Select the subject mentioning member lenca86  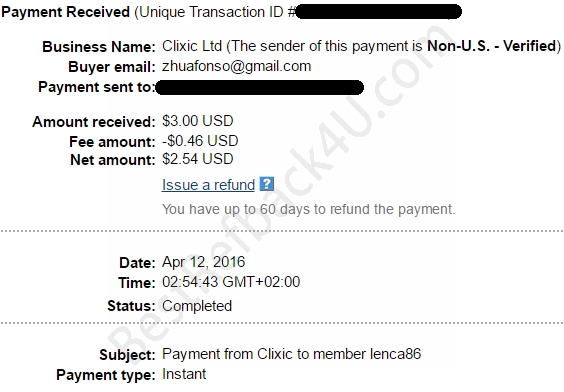pos(291,354)
